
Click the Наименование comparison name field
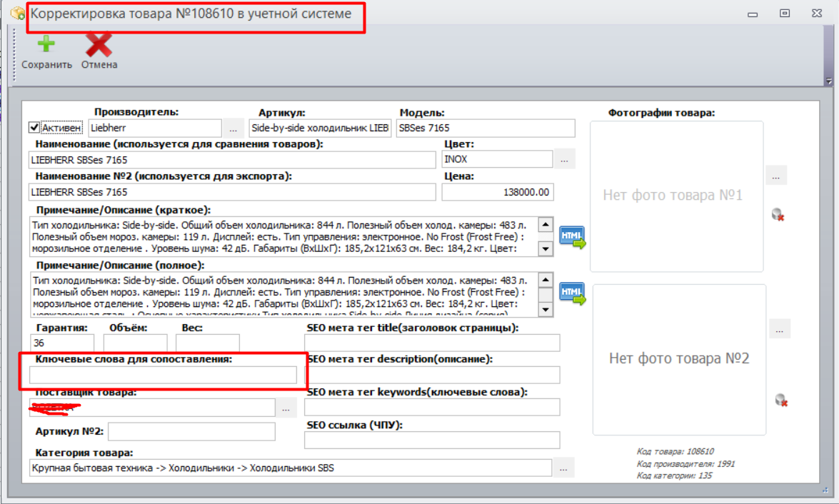pyautogui.click(x=232, y=160)
